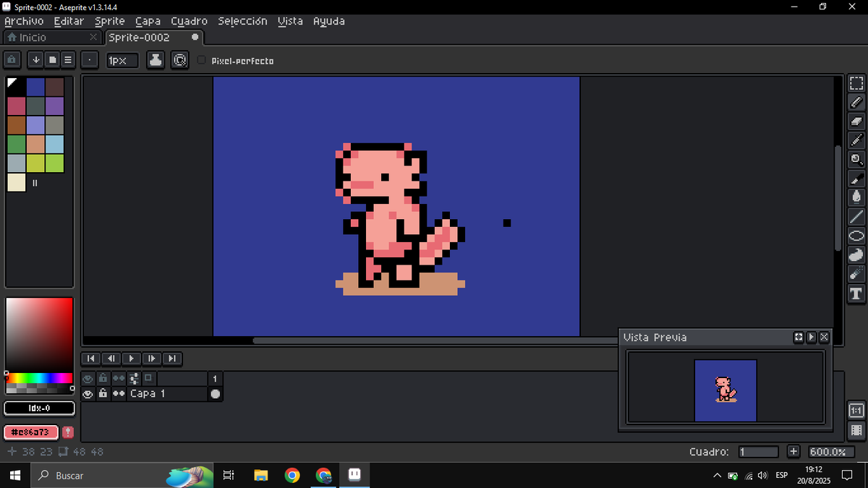Viewport: 868px width, 488px height.
Task: Open the Selección menu
Action: (242, 21)
